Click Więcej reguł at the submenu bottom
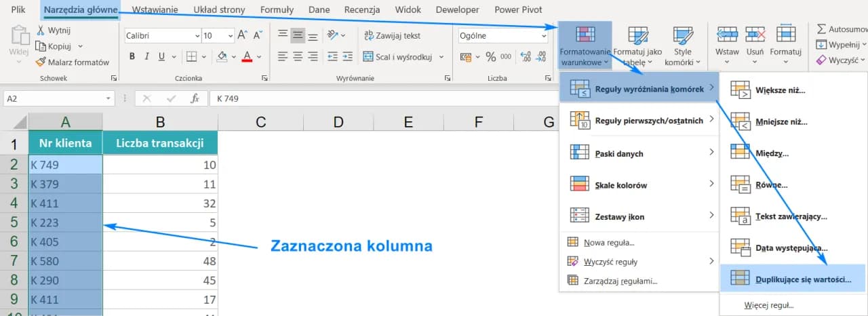This screenshot has height=316, width=868. pyautogui.click(x=768, y=305)
